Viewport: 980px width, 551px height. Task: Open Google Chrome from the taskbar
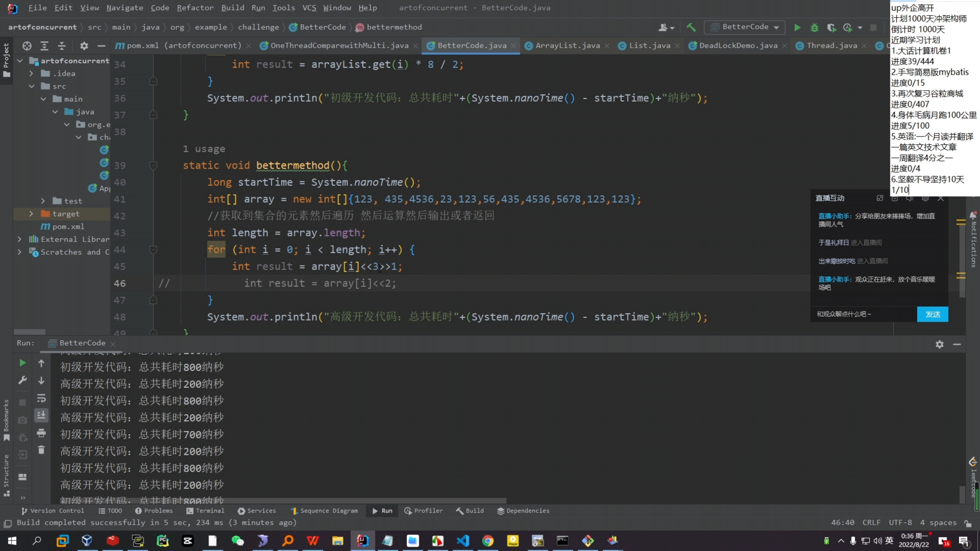pyautogui.click(x=488, y=541)
